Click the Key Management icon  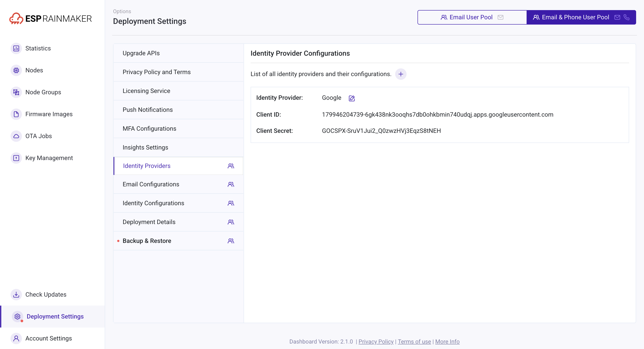[16, 158]
